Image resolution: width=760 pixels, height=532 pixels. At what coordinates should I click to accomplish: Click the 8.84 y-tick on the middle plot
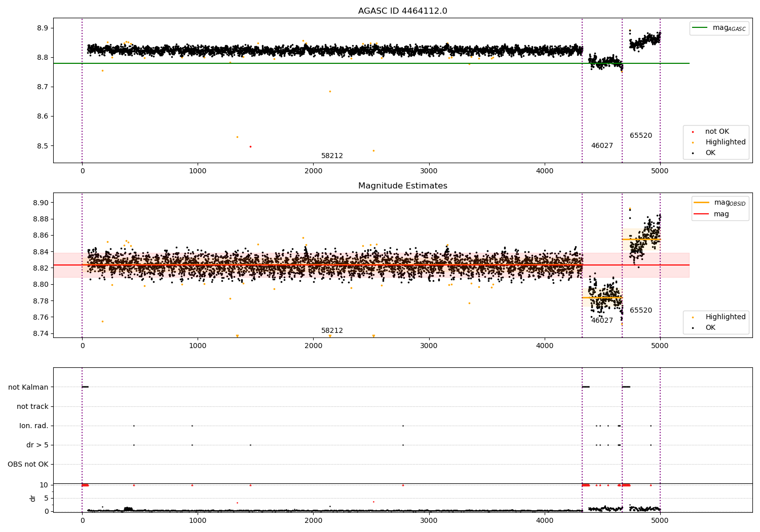point(40,252)
